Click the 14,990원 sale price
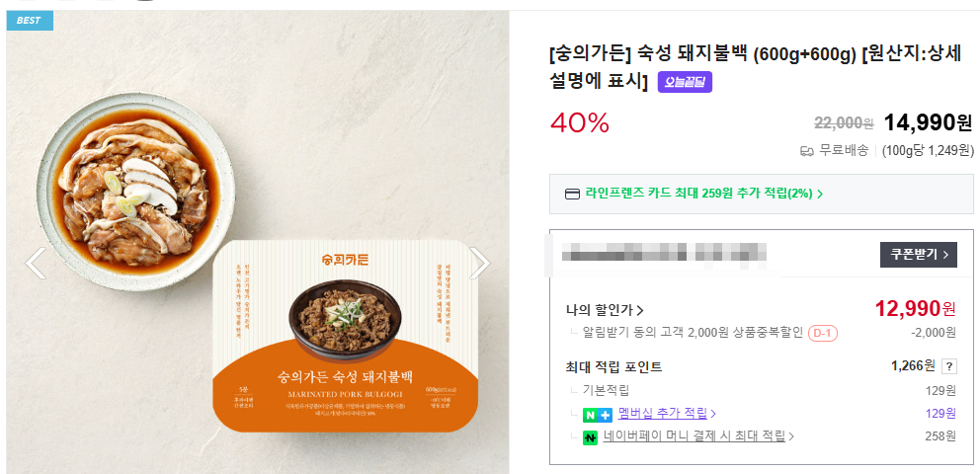Image resolution: width=980 pixels, height=474 pixels. point(928,122)
